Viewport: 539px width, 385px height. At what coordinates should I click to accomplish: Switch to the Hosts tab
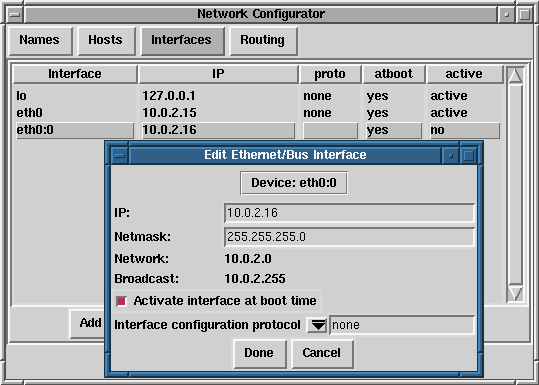click(106, 41)
